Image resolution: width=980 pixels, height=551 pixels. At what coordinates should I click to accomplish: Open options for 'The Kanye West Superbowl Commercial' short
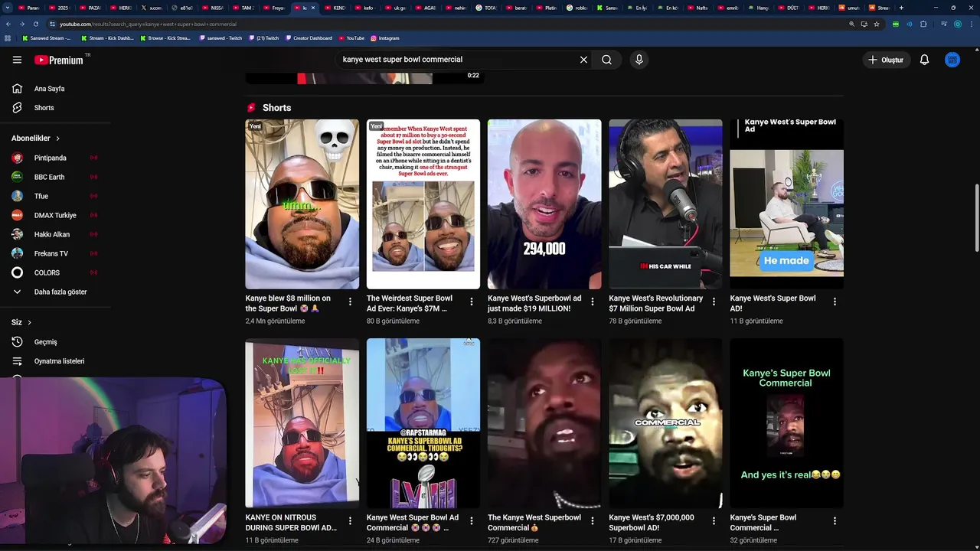593,520
